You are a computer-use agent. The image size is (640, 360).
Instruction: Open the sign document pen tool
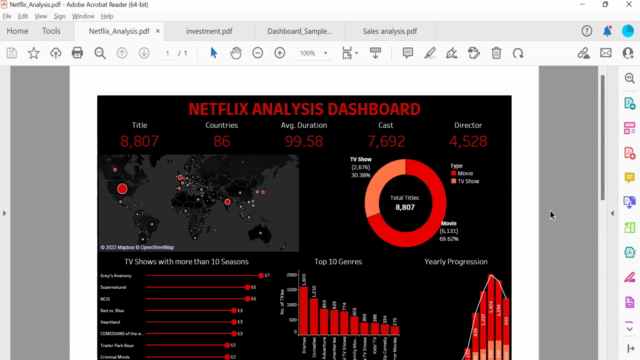pyautogui.click(x=452, y=53)
